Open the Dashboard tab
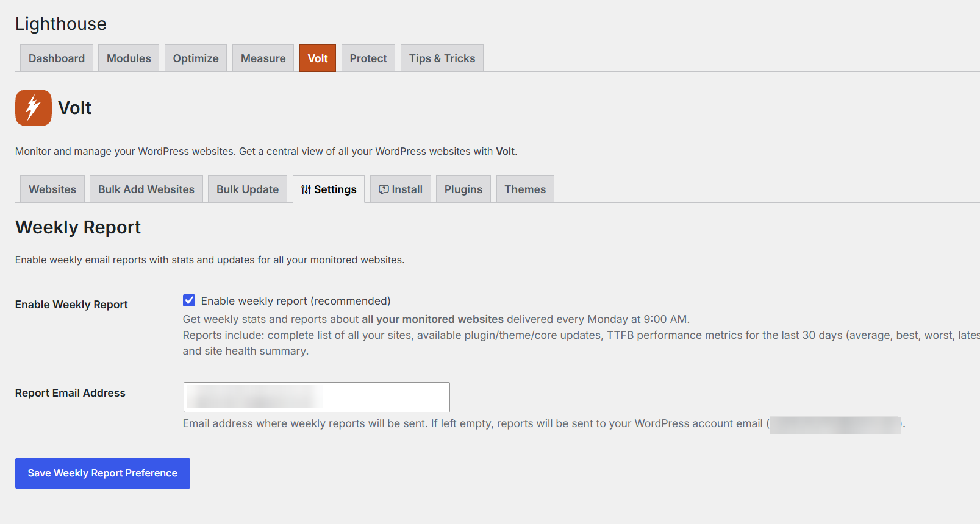This screenshot has height=524, width=980. pyautogui.click(x=57, y=58)
